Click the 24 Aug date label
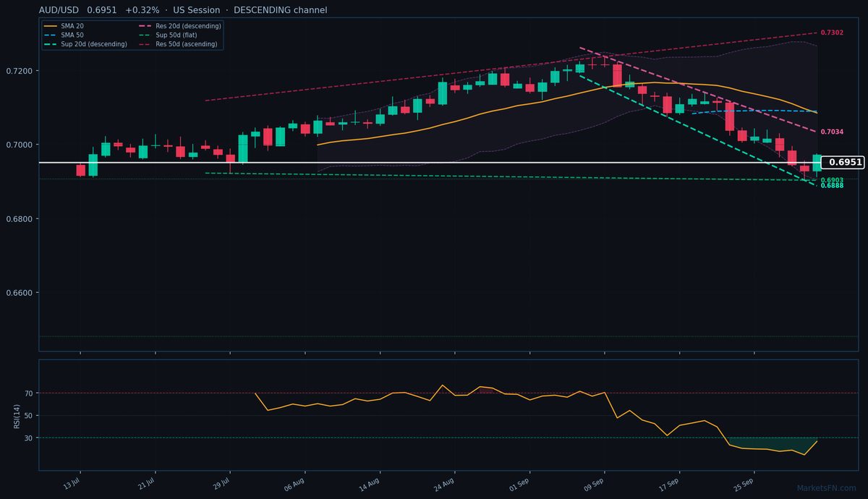 [443, 484]
